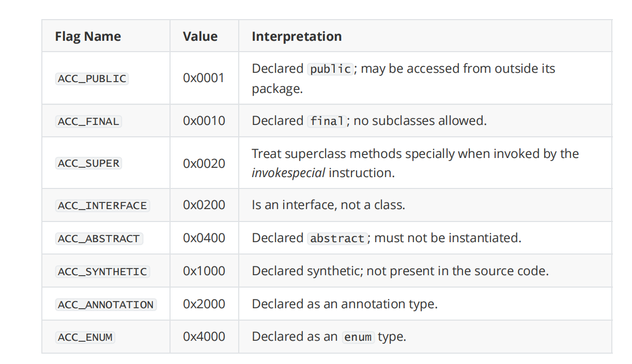This screenshot has height=364, width=632.
Task: Click the inline 'final' code keyword
Action: [x=327, y=121]
